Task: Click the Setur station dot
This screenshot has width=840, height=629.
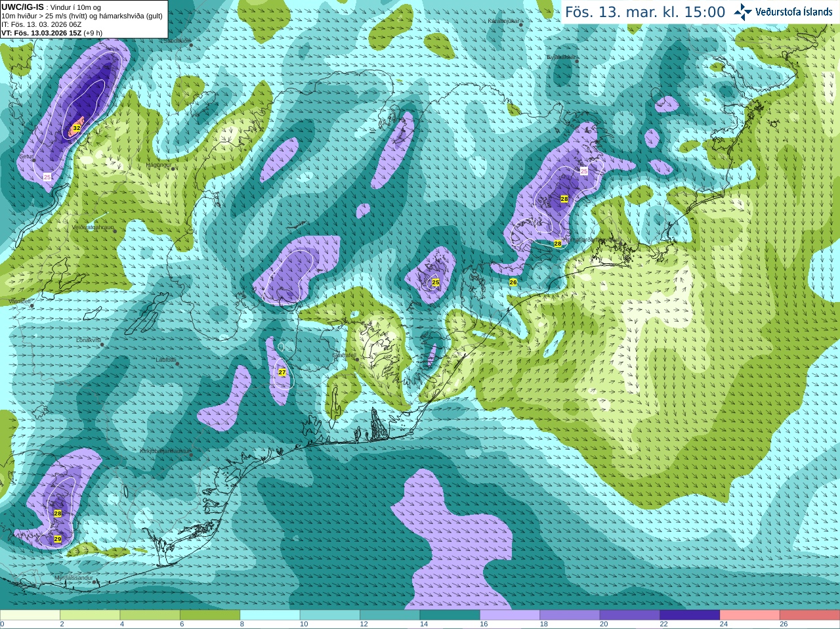Action: click(34, 160)
